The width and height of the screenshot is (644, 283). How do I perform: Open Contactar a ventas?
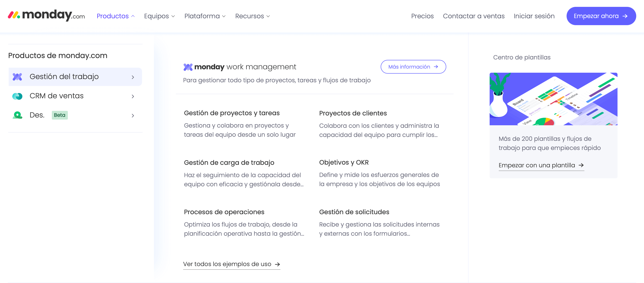(x=474, y=16)
